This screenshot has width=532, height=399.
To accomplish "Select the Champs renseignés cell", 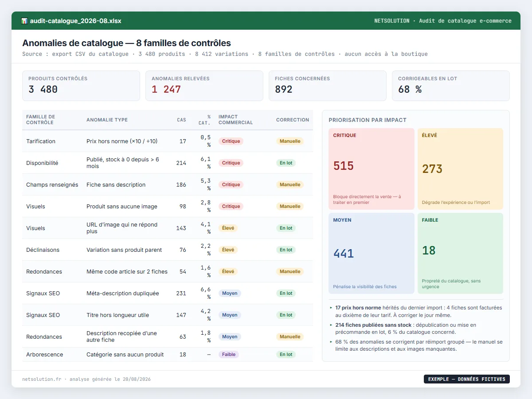I will 52,184.
